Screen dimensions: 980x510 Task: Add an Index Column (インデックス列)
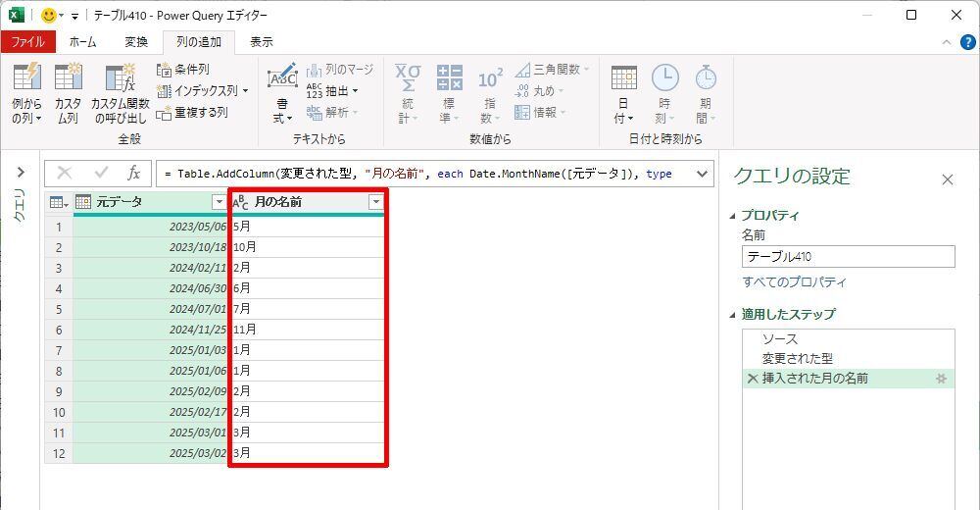[x=203, y=91]
